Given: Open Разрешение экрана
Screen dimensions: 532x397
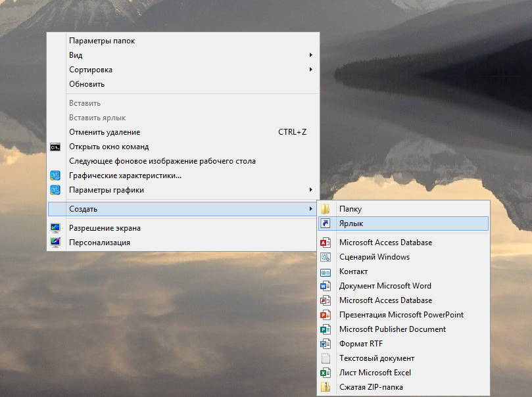Looking at the screenshot, I should point(183,228).
